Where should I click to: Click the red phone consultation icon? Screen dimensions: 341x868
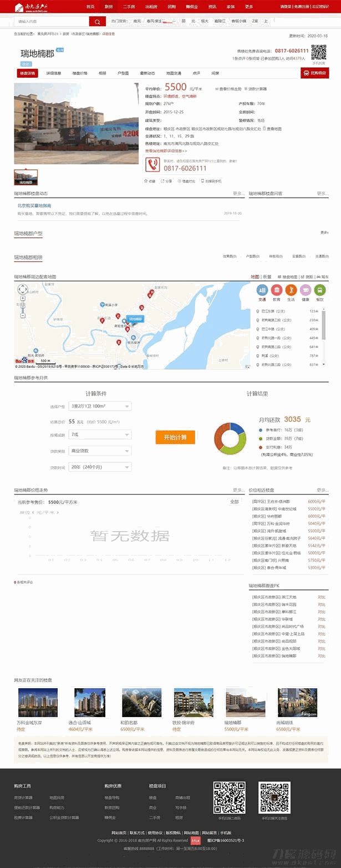point(152,164)
